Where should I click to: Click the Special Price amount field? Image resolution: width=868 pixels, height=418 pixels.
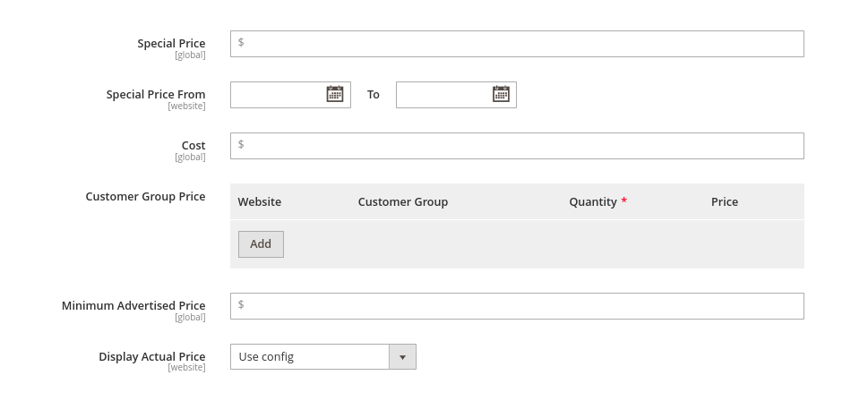[517, 44]
